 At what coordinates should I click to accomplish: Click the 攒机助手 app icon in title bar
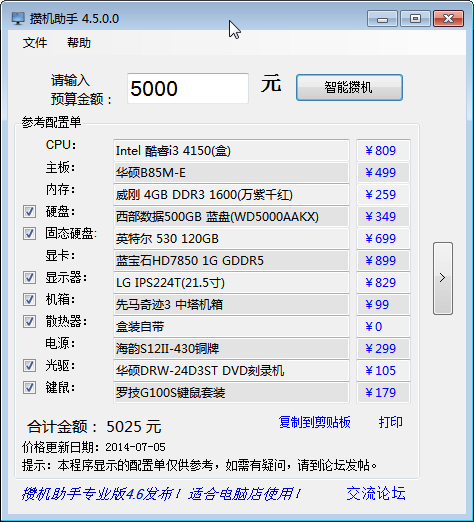pos(18,19)
